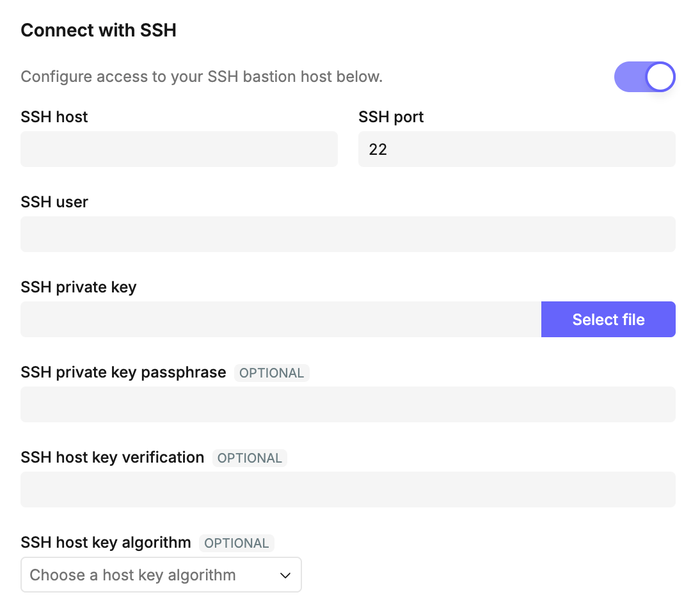The image size is (700, 613).
Task: Toggle the SSH bastion host switch off
Action: pos(644,77)
